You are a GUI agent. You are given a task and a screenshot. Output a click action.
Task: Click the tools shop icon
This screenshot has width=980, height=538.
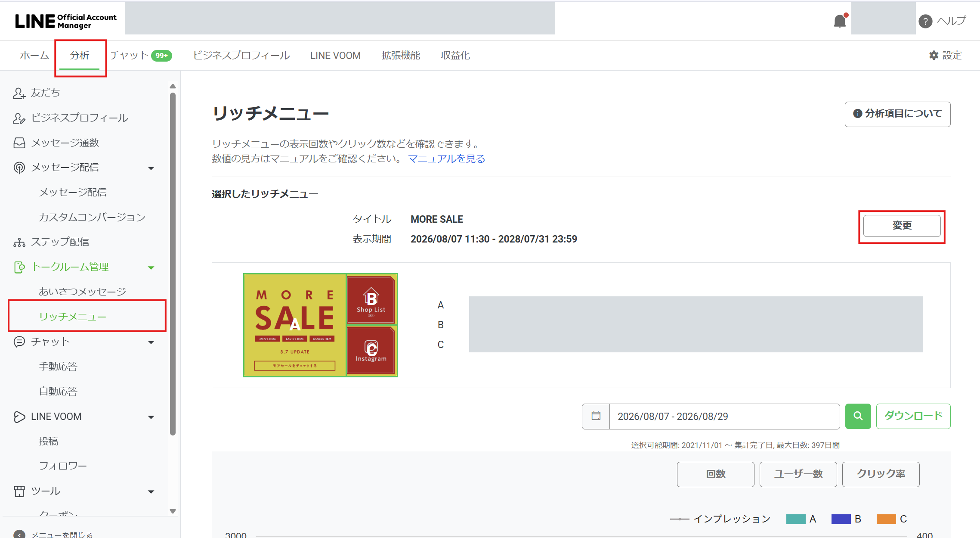pyautogui.click(x=19, y=491)
